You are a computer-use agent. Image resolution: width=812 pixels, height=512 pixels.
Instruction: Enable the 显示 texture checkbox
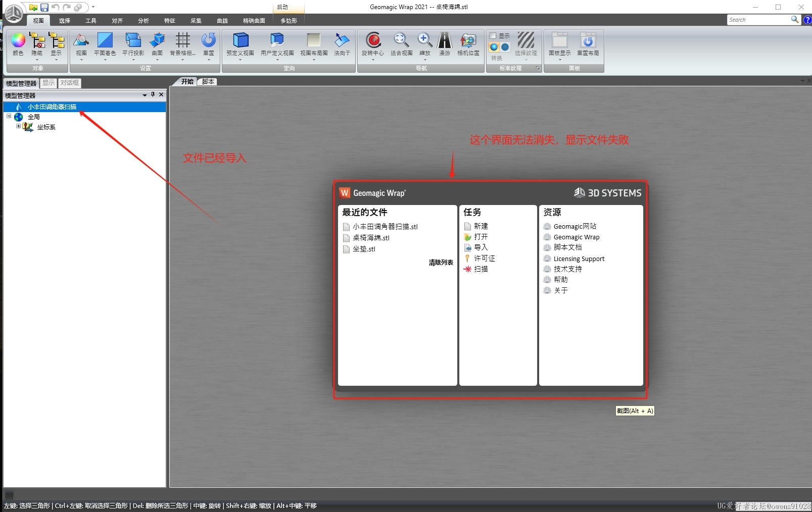493,36
